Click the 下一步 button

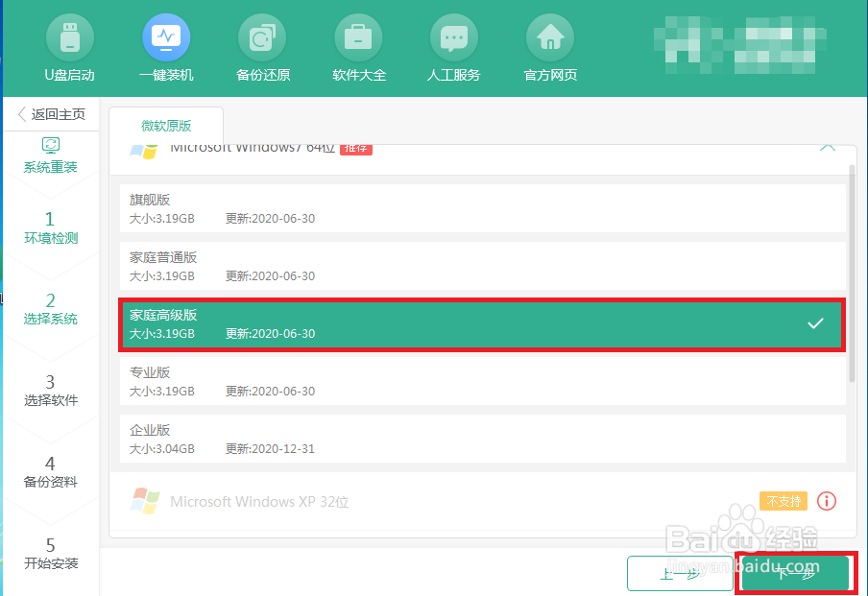pyautogui.click(x=795, y=573)
